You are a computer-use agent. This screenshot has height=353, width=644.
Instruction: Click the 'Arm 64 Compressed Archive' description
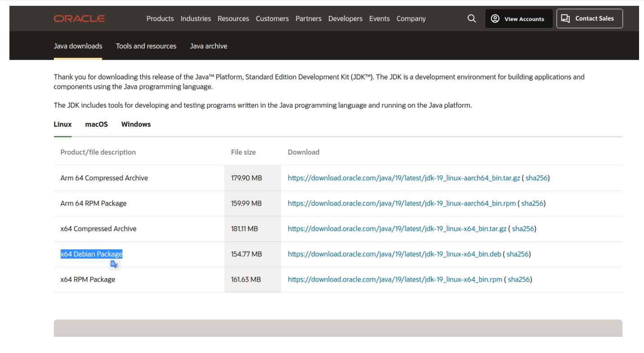104,178
